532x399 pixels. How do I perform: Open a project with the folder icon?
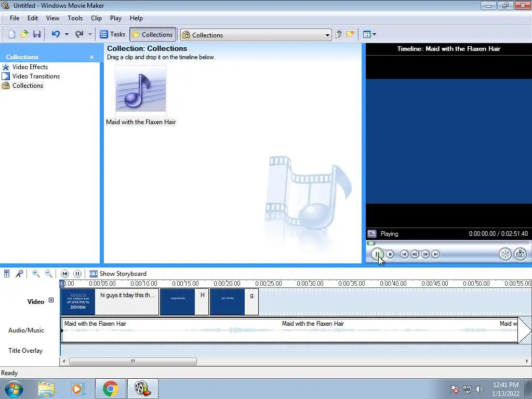24,34
